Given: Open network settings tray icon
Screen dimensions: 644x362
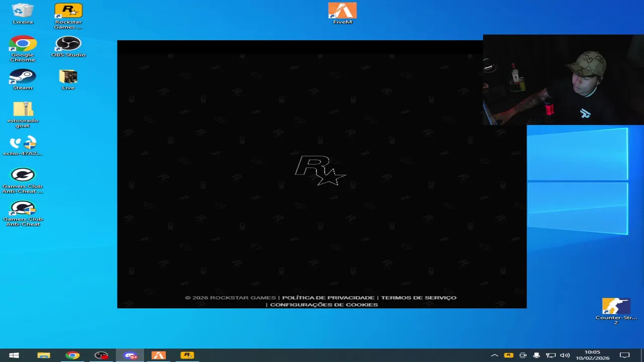Looking at the screenshot, I should point(550,355).
